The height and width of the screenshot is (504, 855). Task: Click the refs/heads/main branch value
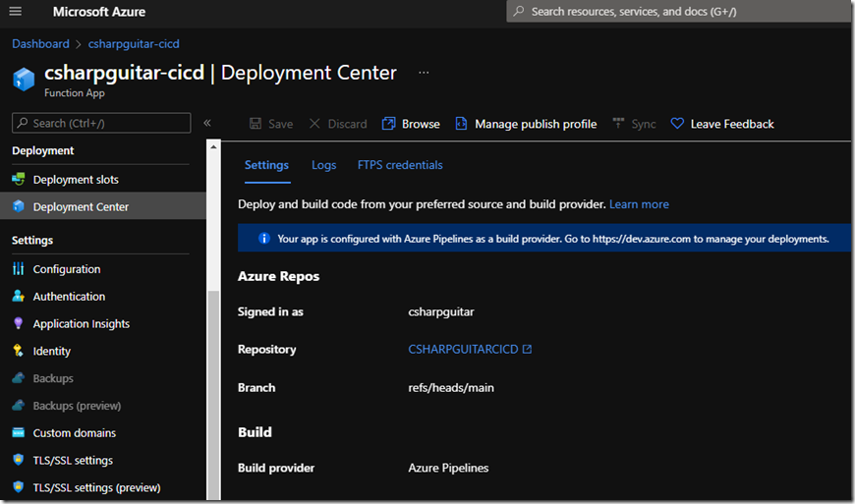(451, 388)
